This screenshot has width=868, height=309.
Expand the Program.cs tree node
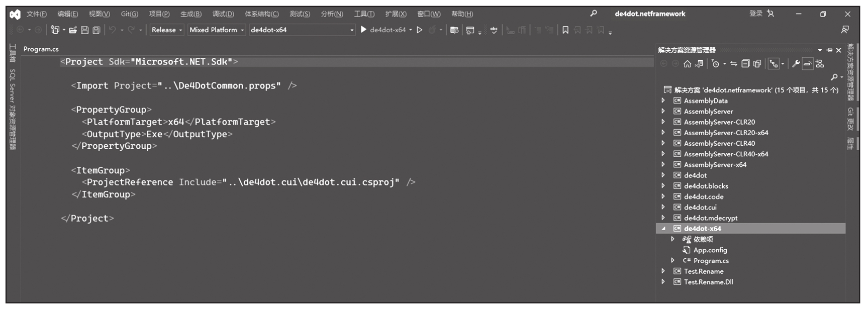(672, 260)
